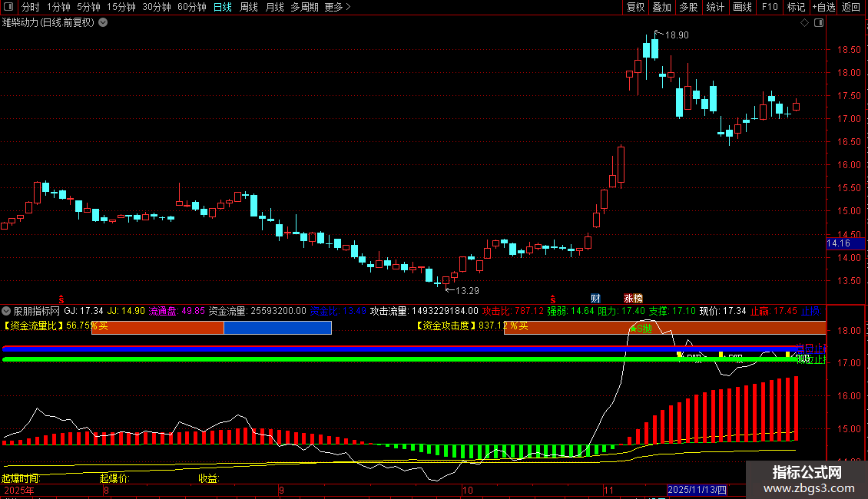Click the 起爆时间 label
Image resolution: width=868 pixels, height=499 pixels.
point(21,478)
